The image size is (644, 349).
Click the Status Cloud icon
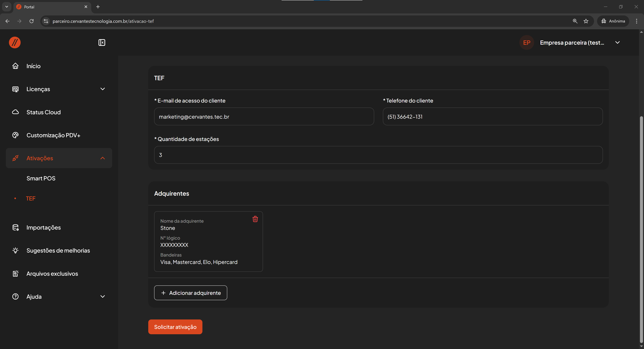coord(15,112)
